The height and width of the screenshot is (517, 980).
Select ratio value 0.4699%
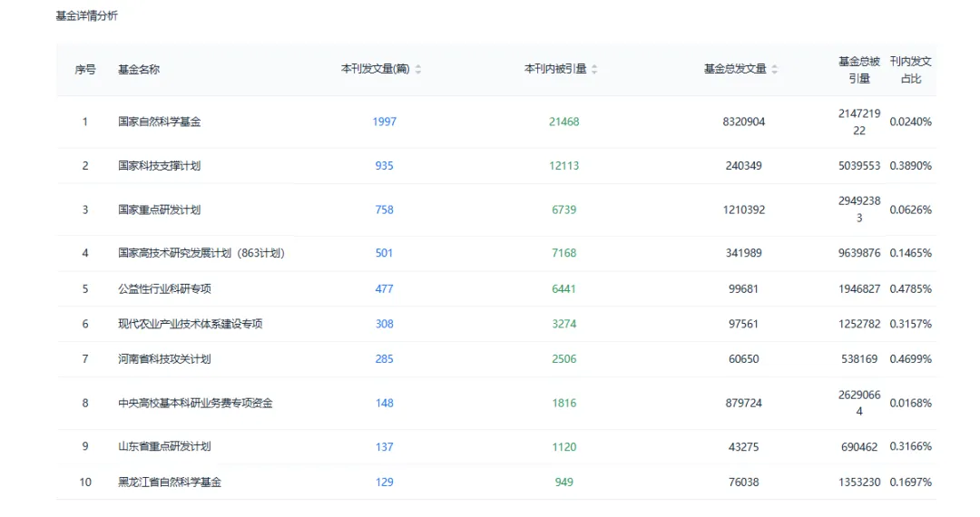(x=911, y=359)
